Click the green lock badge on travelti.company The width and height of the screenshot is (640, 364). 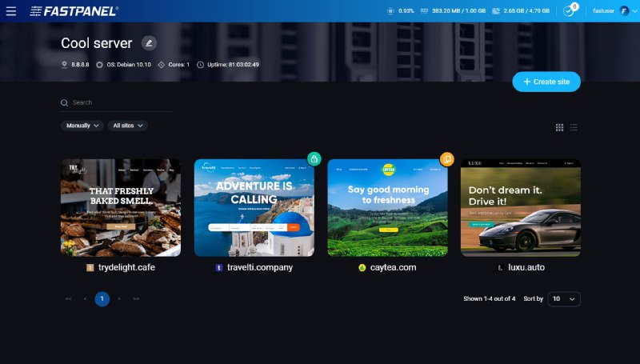[314, 158]
